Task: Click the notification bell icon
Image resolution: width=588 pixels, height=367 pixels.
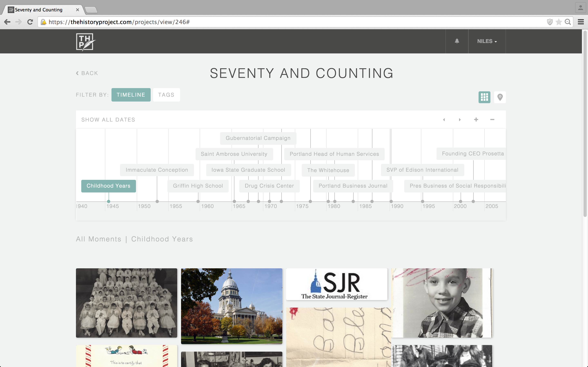Action: 457,41
